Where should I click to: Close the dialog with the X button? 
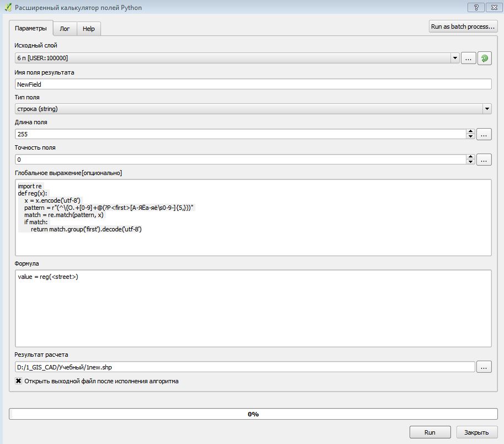pos(494,7)
